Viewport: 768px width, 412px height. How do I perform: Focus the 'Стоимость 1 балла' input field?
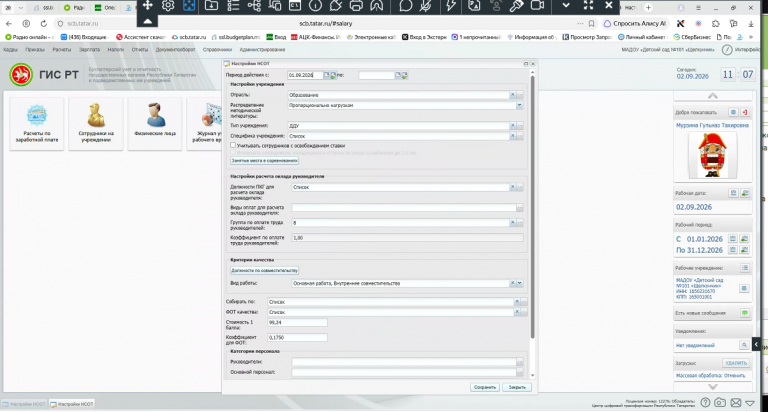[297, 322]
